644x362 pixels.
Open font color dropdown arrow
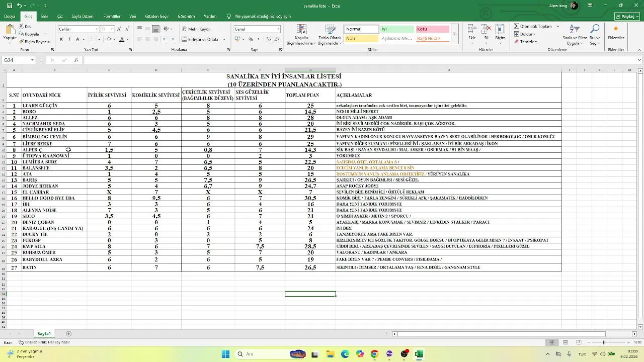(x=127, y=39)
